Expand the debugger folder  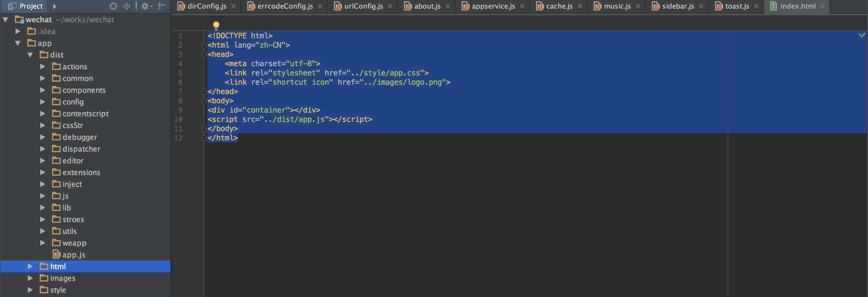[42, 137]
